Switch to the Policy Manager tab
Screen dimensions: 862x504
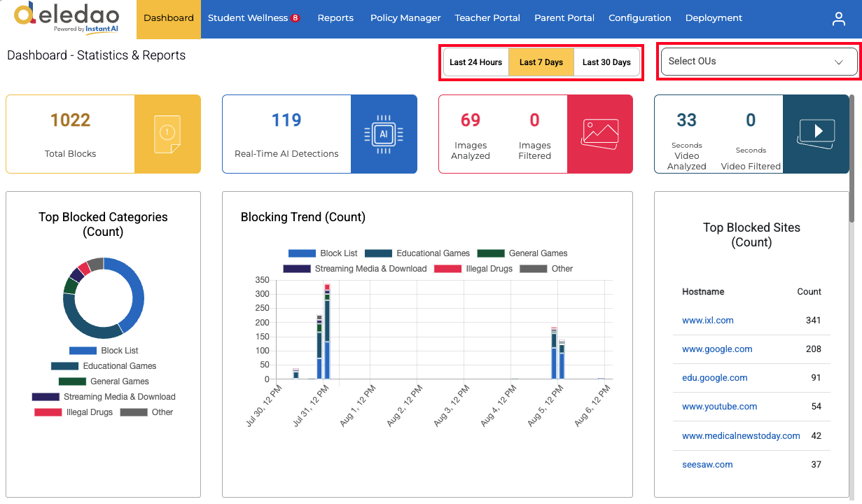click(x=405, y=18)
